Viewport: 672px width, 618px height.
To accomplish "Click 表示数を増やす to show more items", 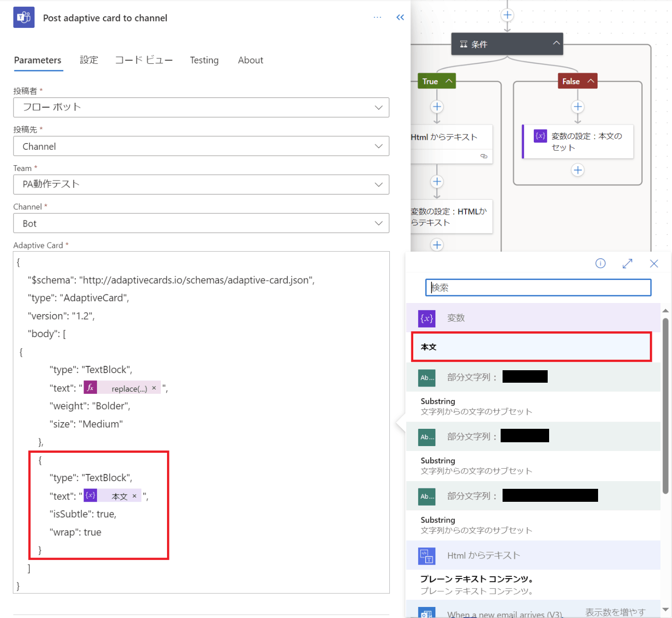I will pyautogui.click(x=615, y=612).
